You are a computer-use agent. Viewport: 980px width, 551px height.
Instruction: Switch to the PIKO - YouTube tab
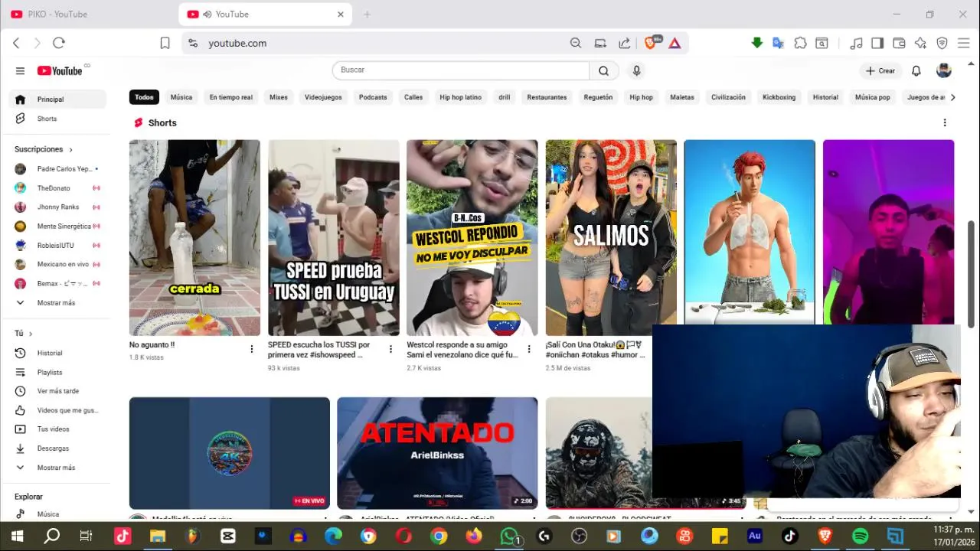88,14
